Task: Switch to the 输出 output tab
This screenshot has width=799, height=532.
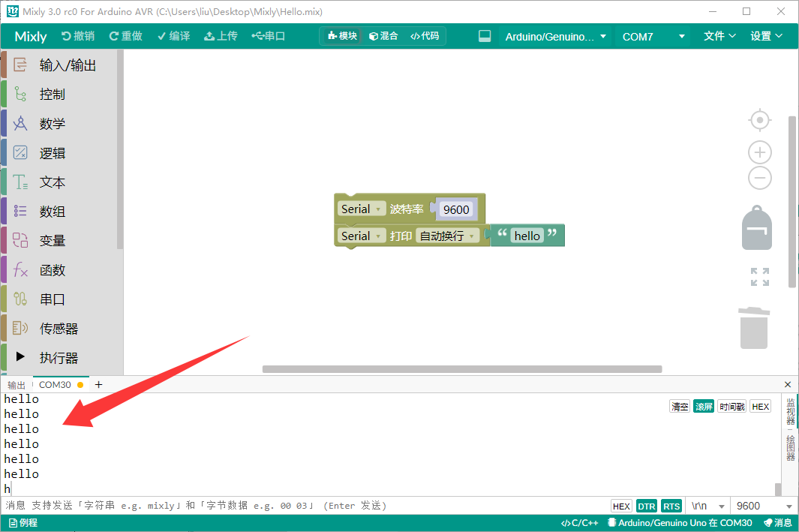Action: click(x=17, y=385)
